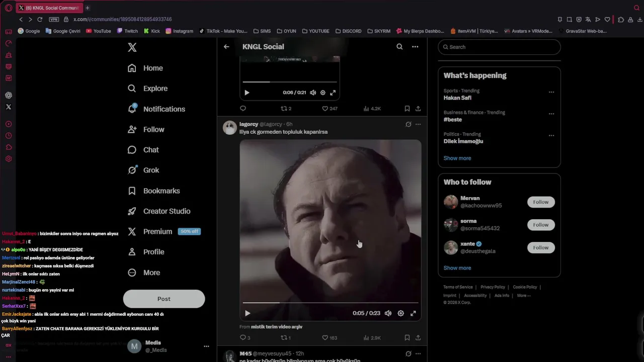Enter fullscreen on the 0:05 / 0:23 video
Viewport: 644px width, 362px height.
[413, 313]
